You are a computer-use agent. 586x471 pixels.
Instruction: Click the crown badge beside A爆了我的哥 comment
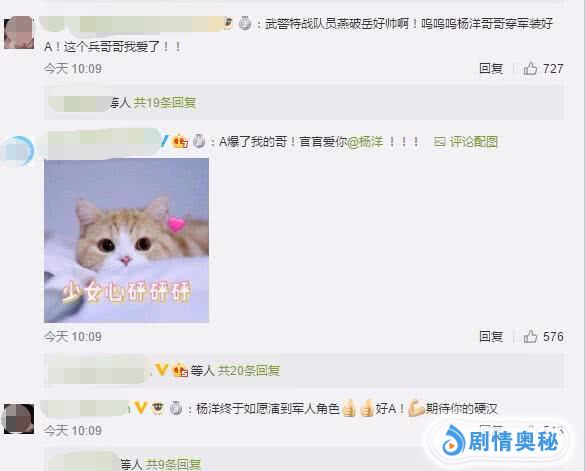click(180, 142)
